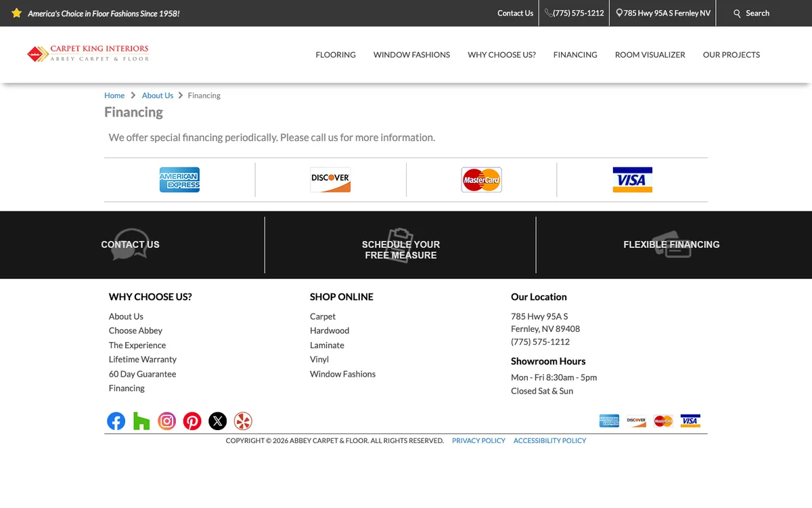The width and height of the screenshot is (812, 508).
Task: Open the Room Visualizer menu item
Action: click(650, 55)
